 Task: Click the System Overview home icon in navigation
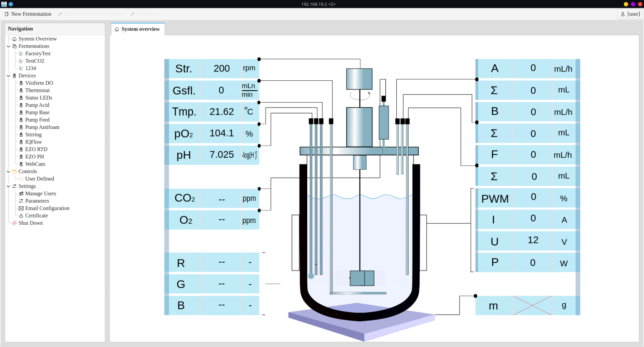(14, 39)
